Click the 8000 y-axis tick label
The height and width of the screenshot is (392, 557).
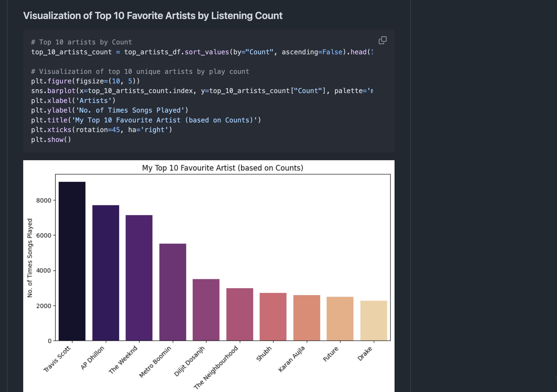click(44, 200)
